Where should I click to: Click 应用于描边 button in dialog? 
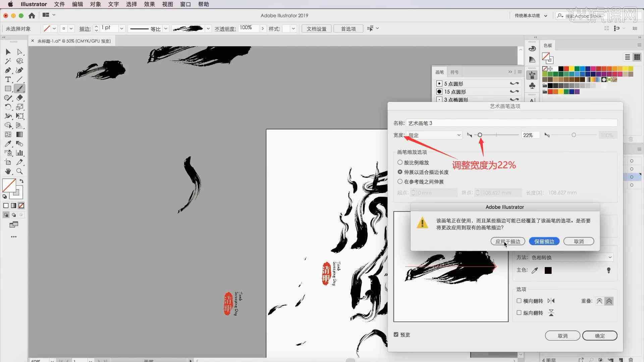[507, 241]
